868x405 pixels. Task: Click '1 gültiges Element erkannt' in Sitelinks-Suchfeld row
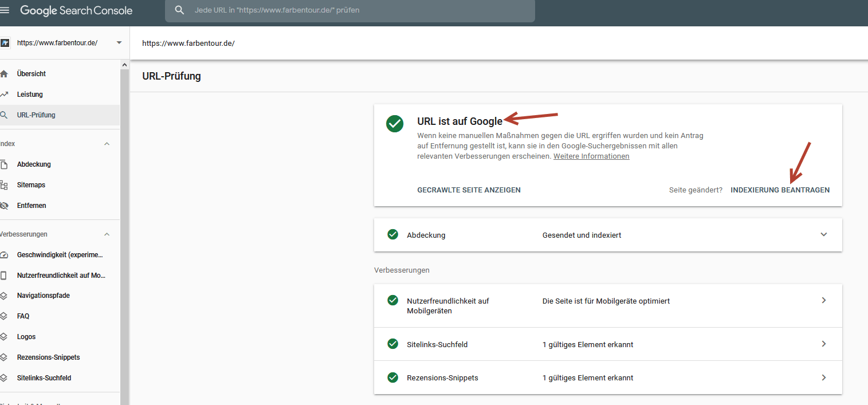tap(588, 344)
